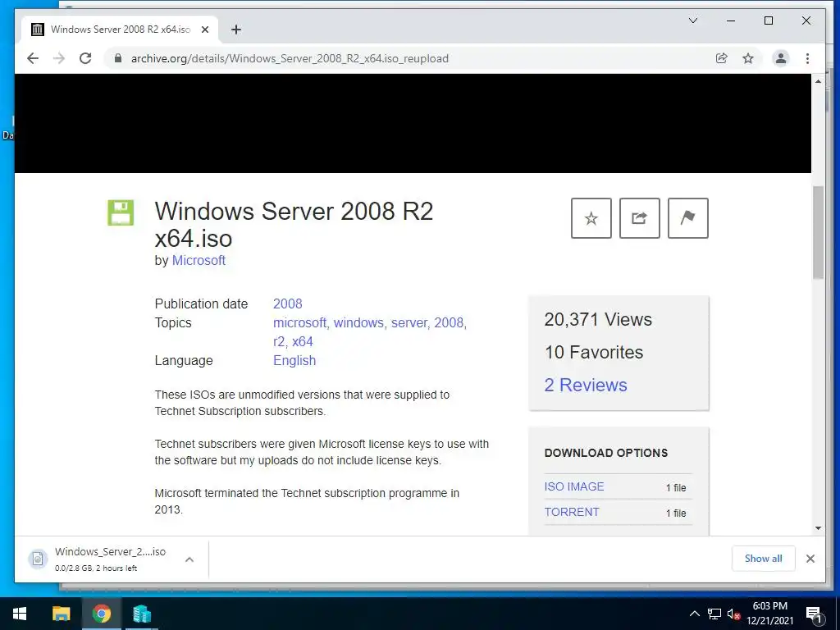
Task: Click the archive item share button
Action: click(x=640, y=218)
